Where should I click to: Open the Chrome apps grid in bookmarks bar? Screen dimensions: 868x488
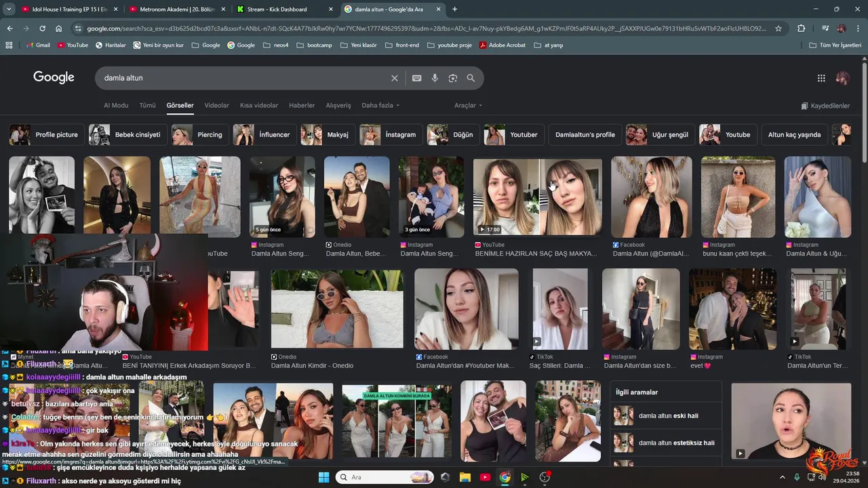click(x=9, y=45)
